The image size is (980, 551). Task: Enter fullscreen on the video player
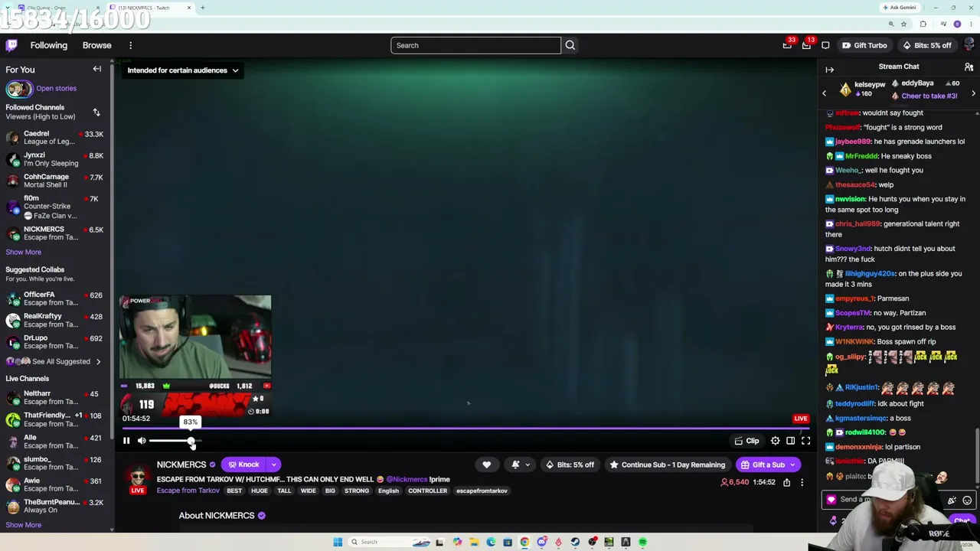[805, 441]
